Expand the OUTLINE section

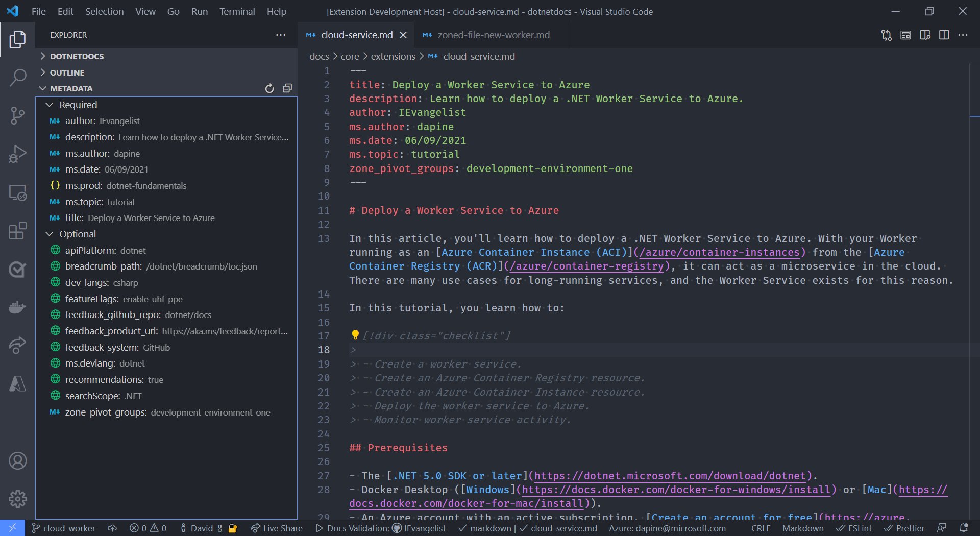[x=166, y=72]
